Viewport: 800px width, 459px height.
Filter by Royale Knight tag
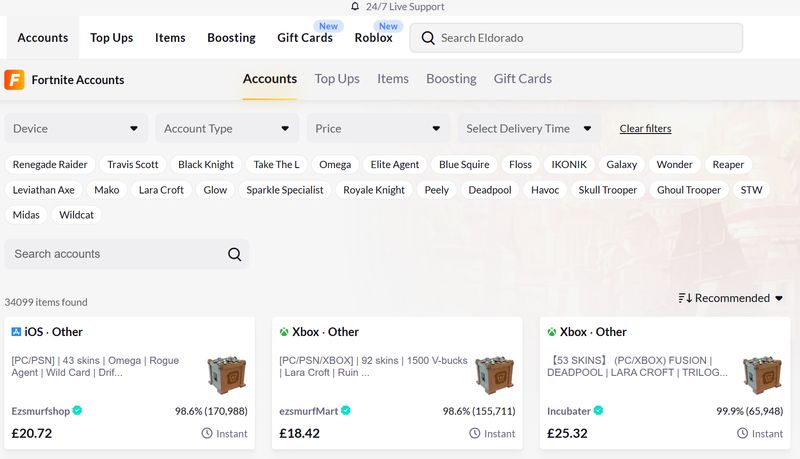373,190
